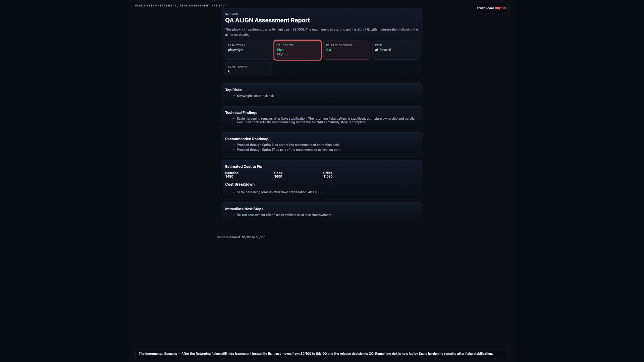Click the small QA ALIGN label above the title
This screenshot has height=362, width=644.
tap(231, 14)
